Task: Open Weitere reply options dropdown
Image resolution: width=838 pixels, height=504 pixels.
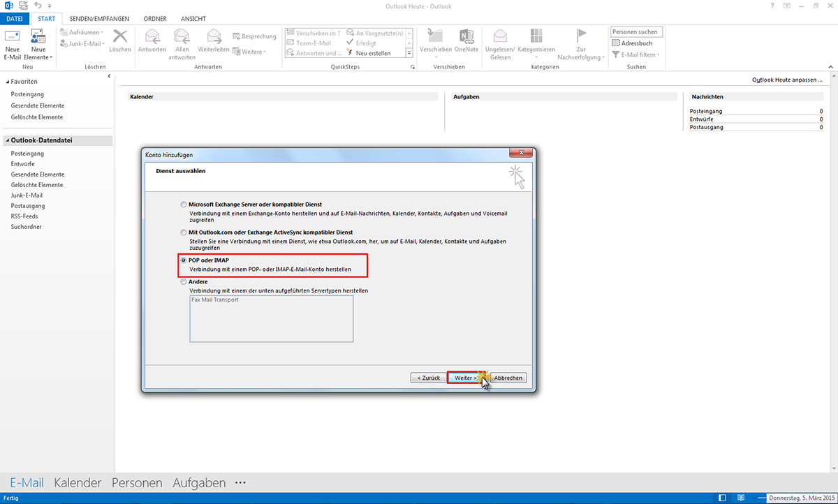Action: click(x=249, y=52)
